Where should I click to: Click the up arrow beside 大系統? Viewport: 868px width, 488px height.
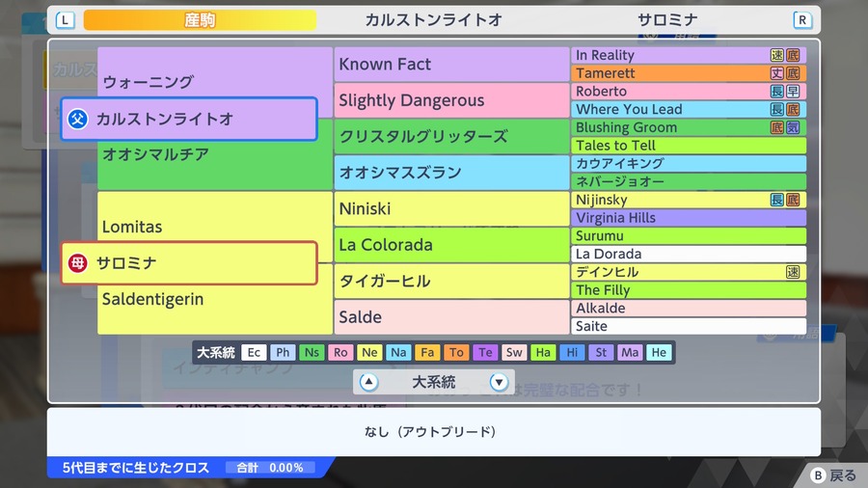click(x=368, y=382)
